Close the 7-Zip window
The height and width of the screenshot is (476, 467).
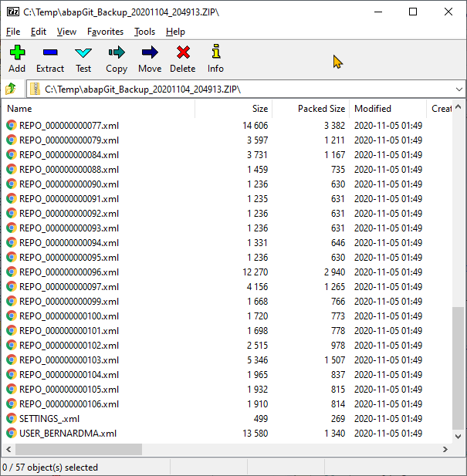(448, 12)
